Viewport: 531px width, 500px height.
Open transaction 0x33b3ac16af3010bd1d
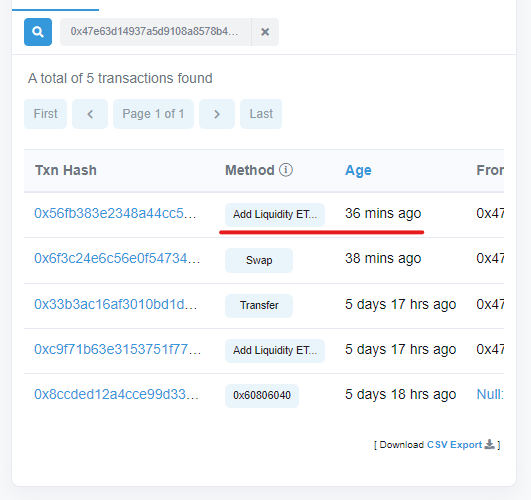tap(115, 304)
